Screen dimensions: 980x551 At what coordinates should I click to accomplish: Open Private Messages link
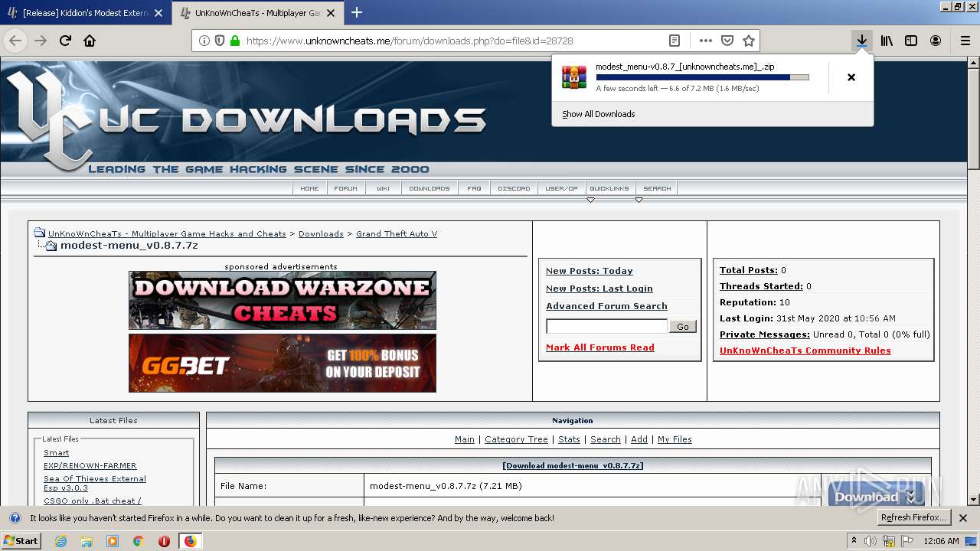tap(765, 334)
